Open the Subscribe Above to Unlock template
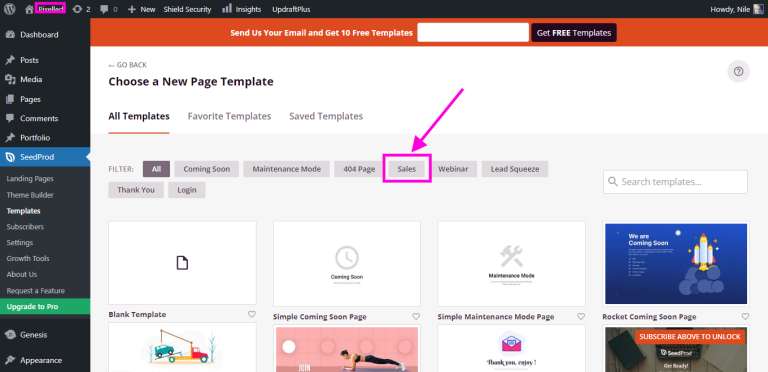The height and width of the screenshot is (372, 768). point(676,349)
